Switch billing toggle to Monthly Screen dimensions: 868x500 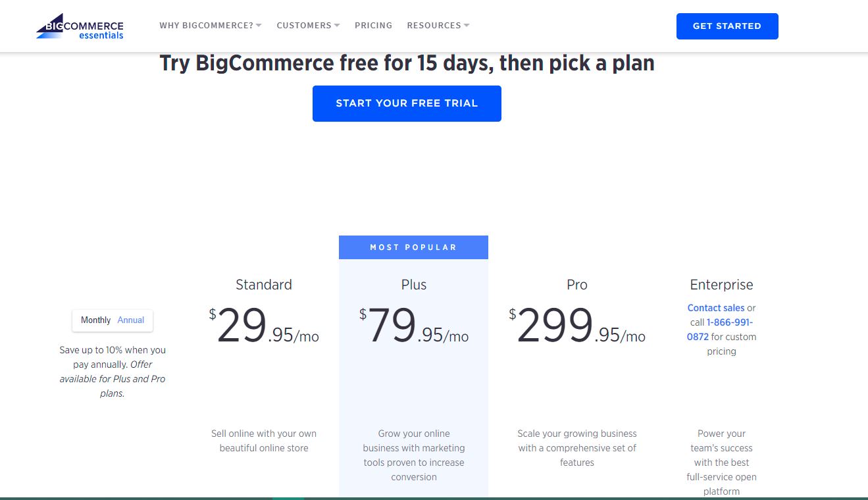coord(95,320)
